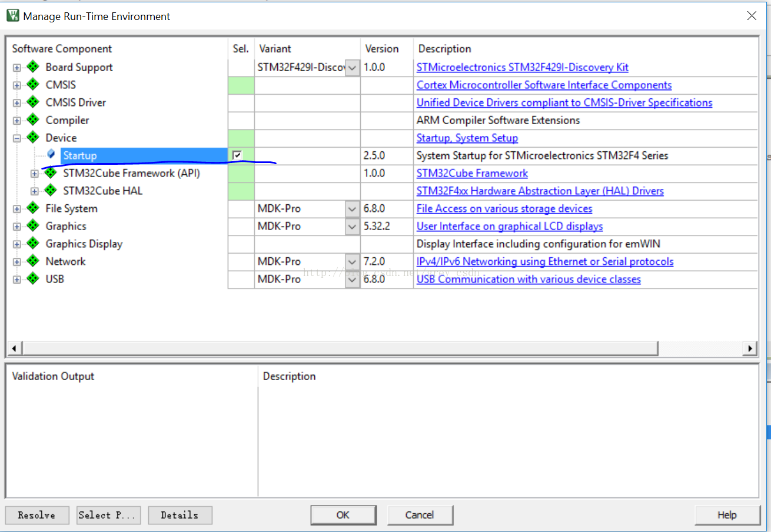Click the Compiler component diamond icon
This screenshot has width=771, height=532.
point(33,120)
